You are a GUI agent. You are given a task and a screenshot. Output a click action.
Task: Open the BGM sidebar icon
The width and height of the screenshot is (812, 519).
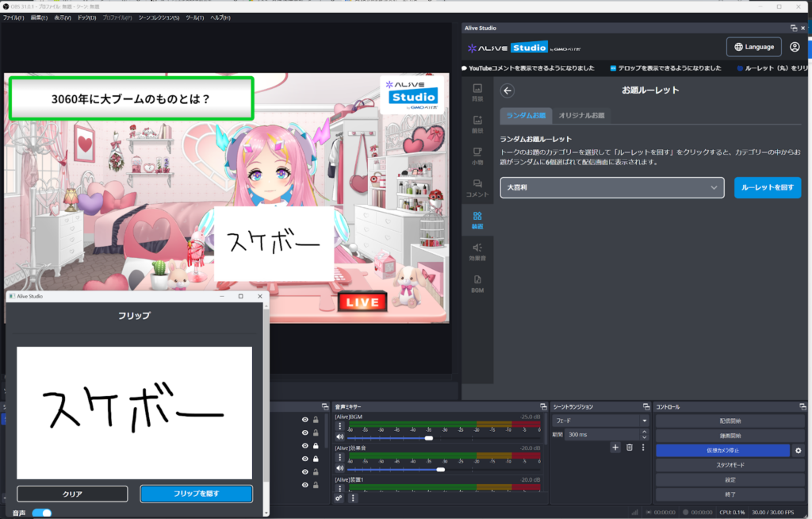477,283
